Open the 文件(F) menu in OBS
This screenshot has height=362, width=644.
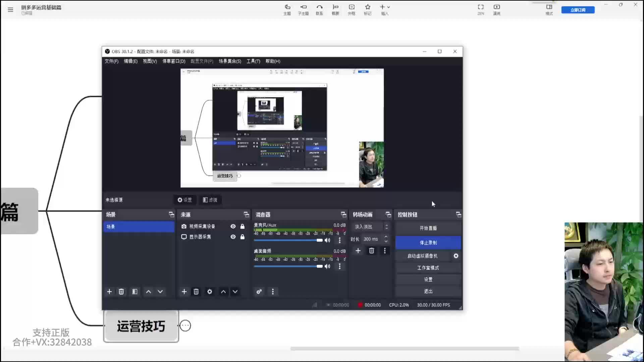click(112, 61)
